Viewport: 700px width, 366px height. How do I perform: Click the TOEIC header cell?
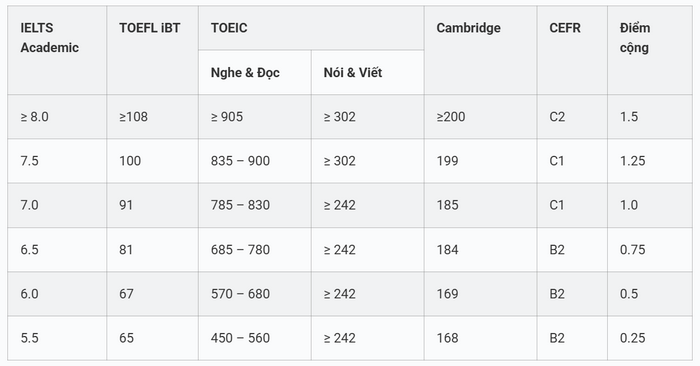[311, 28]
